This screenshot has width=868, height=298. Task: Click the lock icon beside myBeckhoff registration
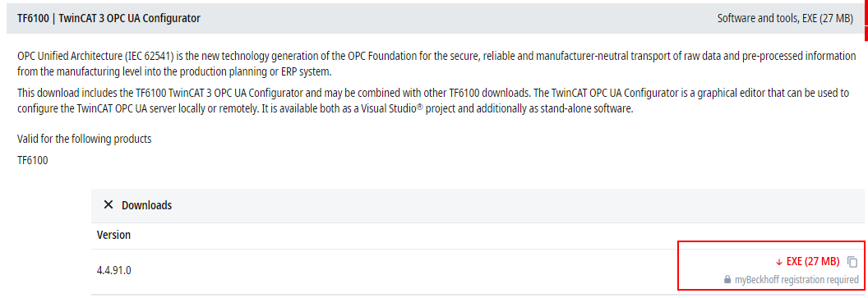coord(727,280)
